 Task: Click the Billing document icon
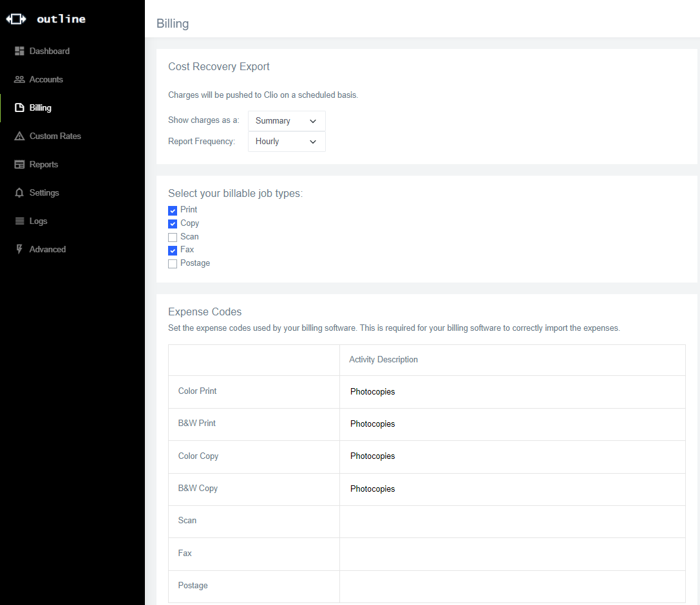(19, 107)
